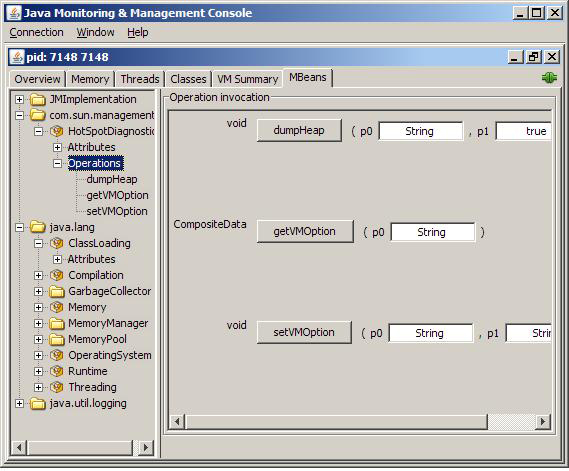This screenshot has height=471, width=569.
Task: Click the OperatingSystem MBean icon
Action: [57, 355]
